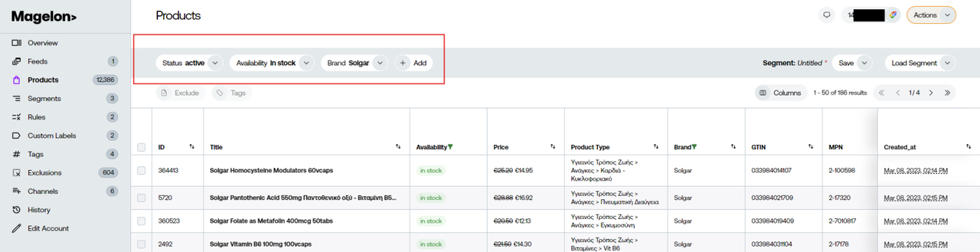Click the Products 12,386 count badge
The width and height of the screenshot is (980, 252).
tap(105, 80)
